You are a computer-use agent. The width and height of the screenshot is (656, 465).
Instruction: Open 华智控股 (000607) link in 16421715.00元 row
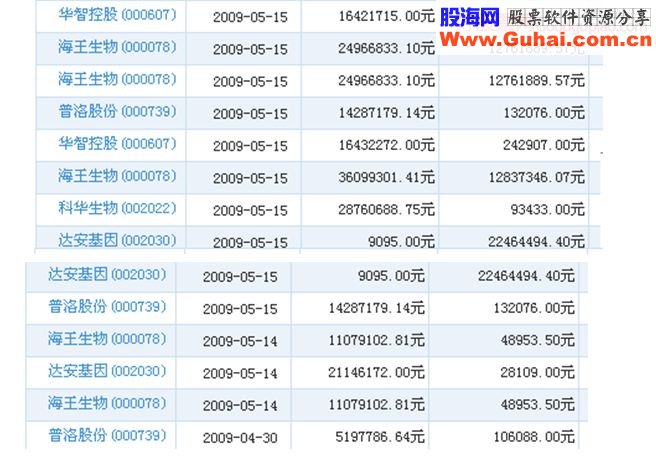pyautogui.click(x=117, y=15)
